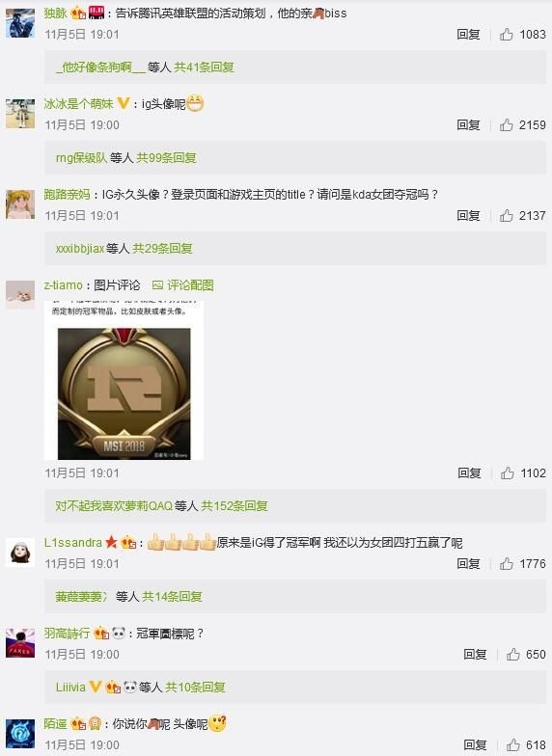Open 评论配图 image icon link
Image resolution: width=552 pixels, height=756 pixels.
coord(183,285)
